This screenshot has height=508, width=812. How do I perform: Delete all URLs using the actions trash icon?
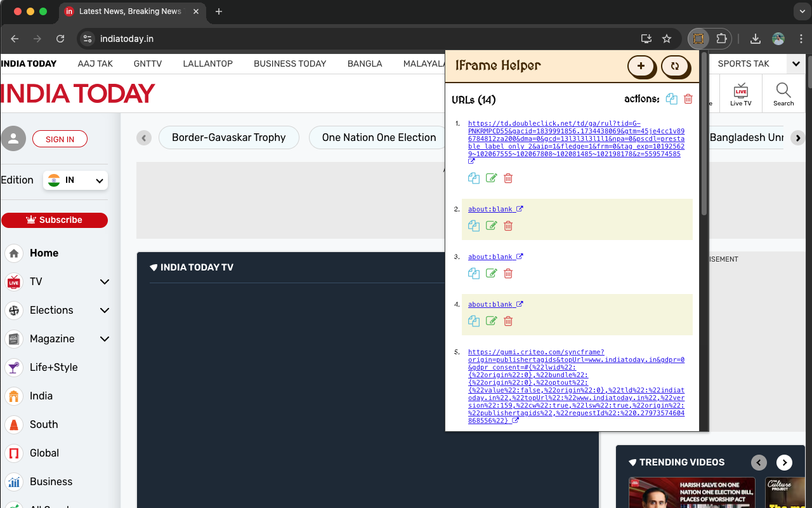688,99
